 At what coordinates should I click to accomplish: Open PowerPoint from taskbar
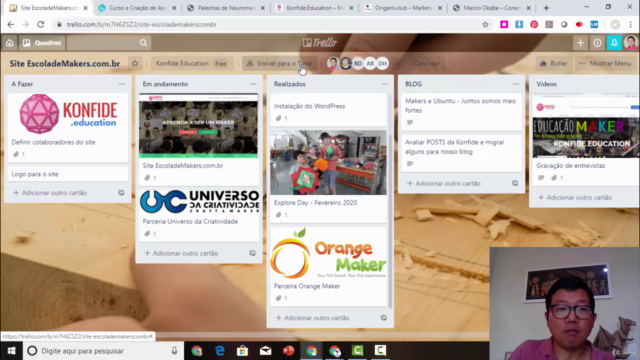288,351
